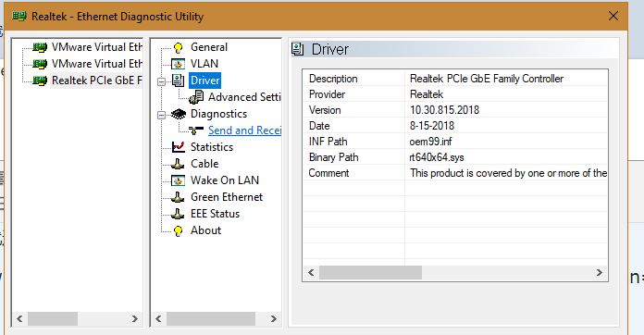Select the Driver tree item
This screenshot has width=644, height=335.
point(204,81)
